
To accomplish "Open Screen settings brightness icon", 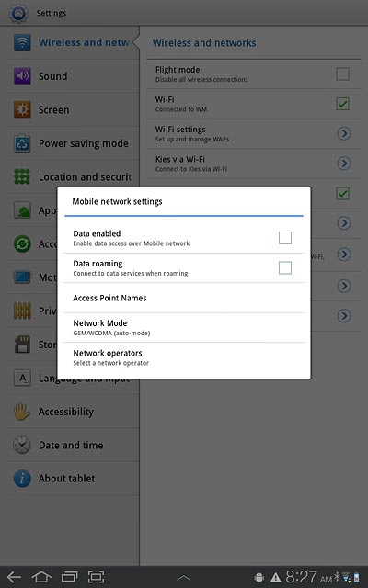I will [22, 109].
